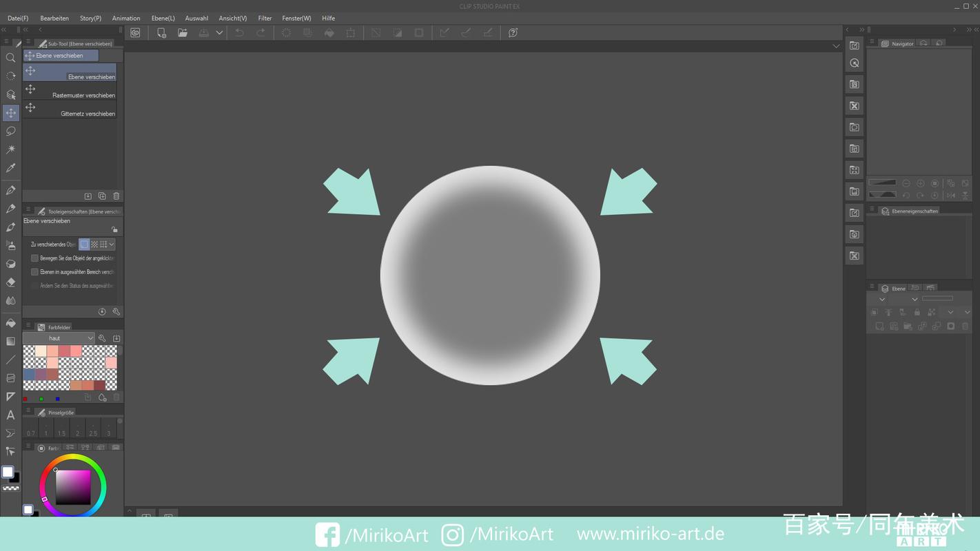Set brush size preset 2.5
The width and height of the screenshot is (980, 551).
point(93,428)
